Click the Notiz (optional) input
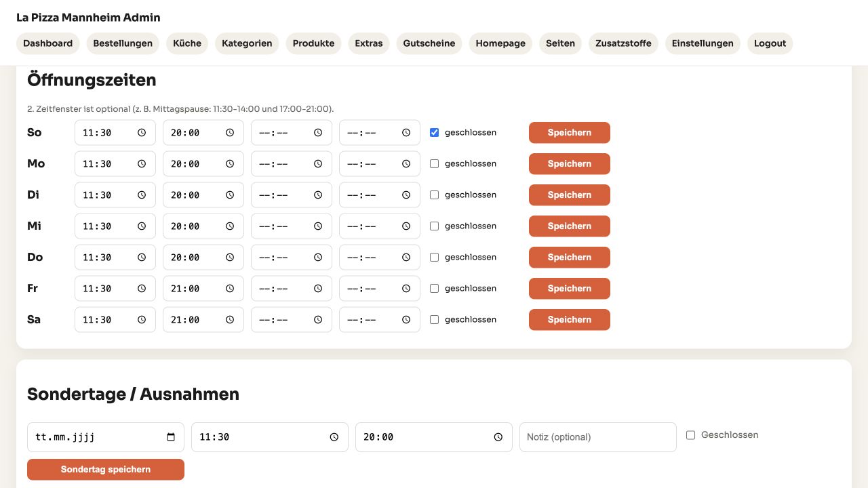The image size is (868, 488). coord(598,437)
